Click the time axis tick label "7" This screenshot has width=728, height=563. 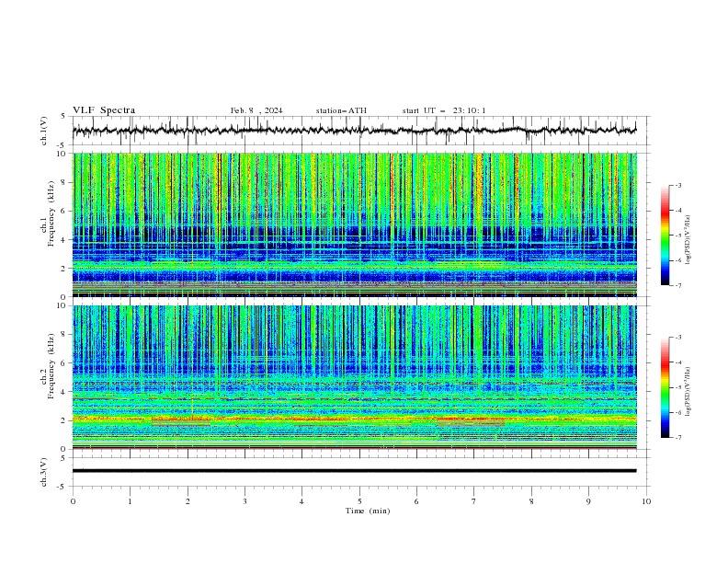click(474, 501)
